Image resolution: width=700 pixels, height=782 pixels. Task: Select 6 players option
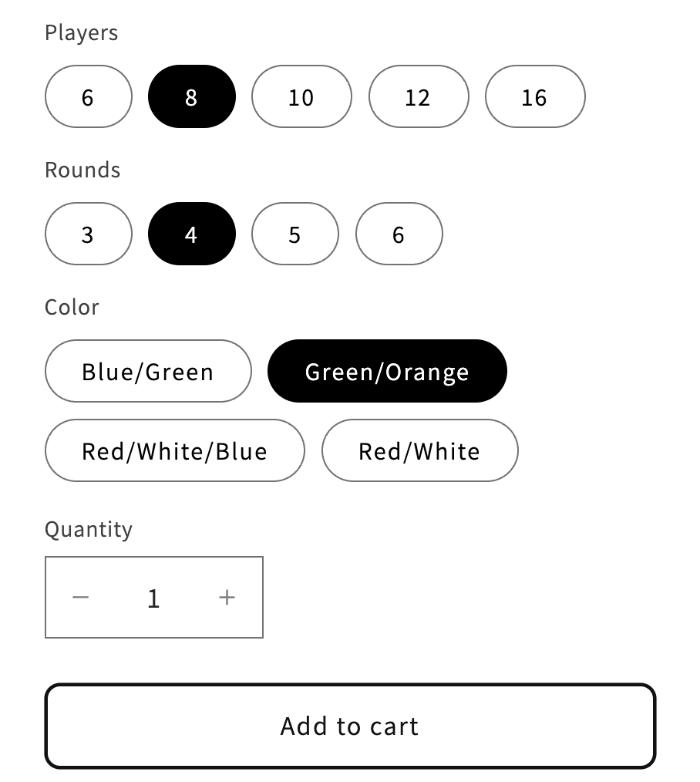(89, 96)
